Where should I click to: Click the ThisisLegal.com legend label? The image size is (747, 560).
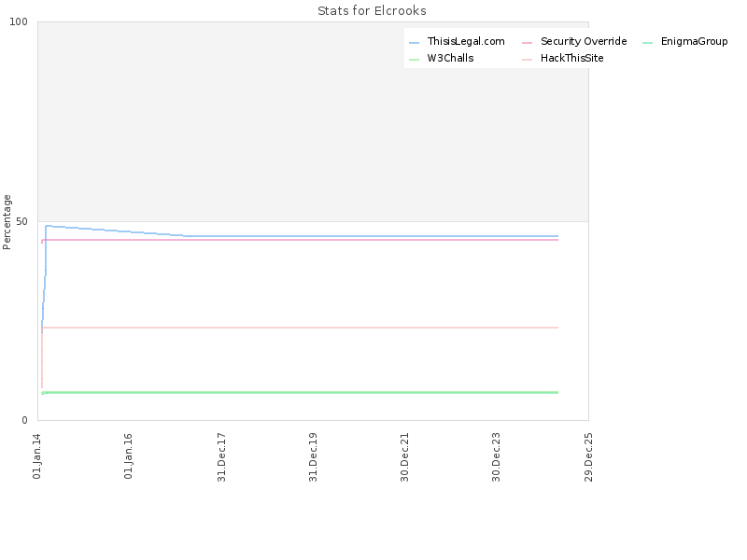466,41
